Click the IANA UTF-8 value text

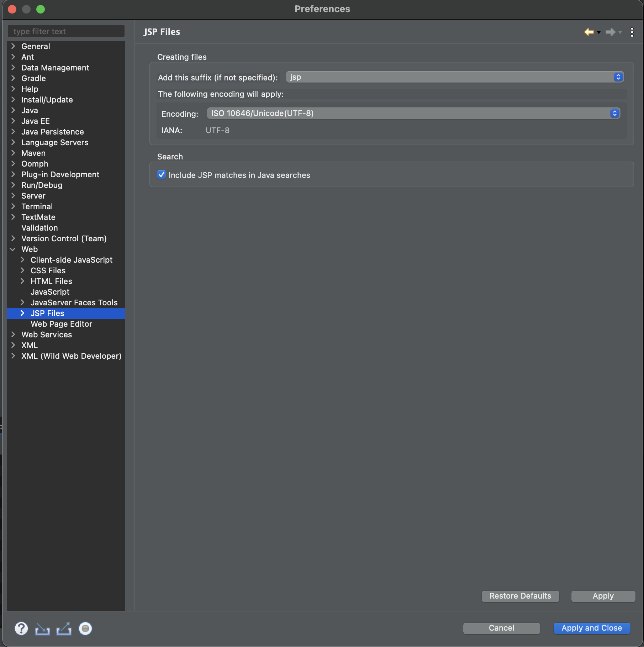click(217, 130)
